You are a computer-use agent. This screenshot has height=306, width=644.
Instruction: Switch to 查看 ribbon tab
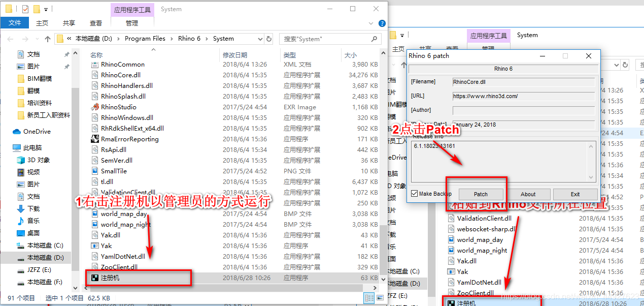96,23
